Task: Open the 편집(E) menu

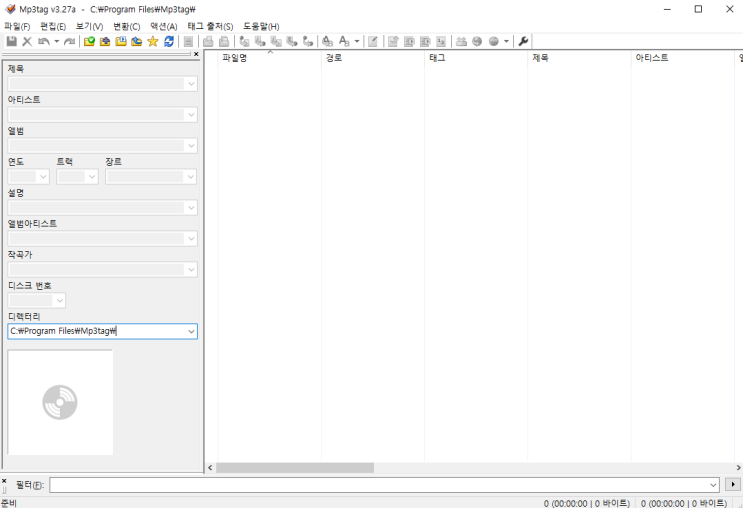Action: click(53, 27)
